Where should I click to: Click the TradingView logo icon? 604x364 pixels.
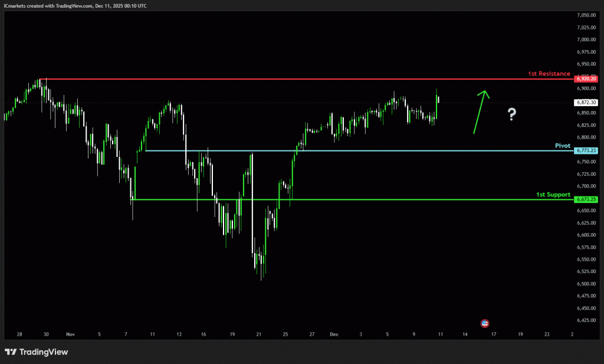[x=10, y=352]
